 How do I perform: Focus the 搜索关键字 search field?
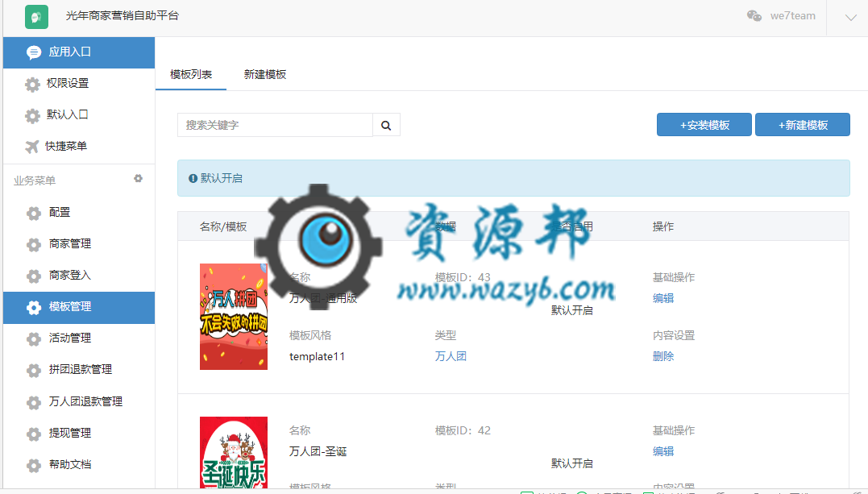click(275, 125)
